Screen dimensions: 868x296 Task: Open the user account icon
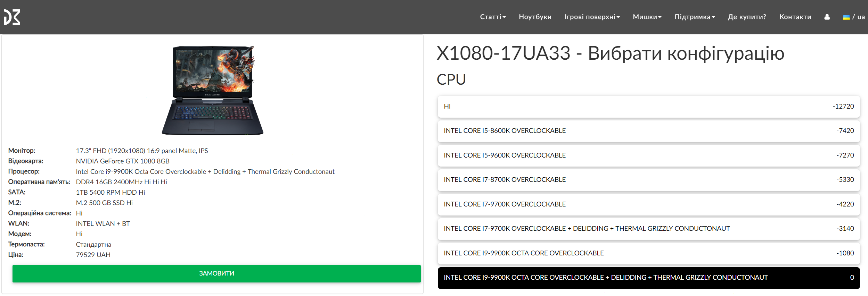(x=827, y=17)
